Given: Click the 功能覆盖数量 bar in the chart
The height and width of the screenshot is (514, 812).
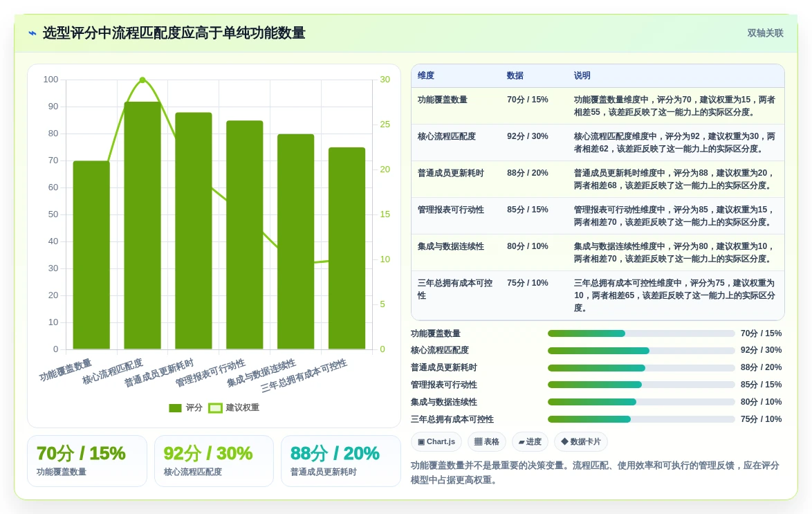Looking at the screenshot, I should [91, 255].
